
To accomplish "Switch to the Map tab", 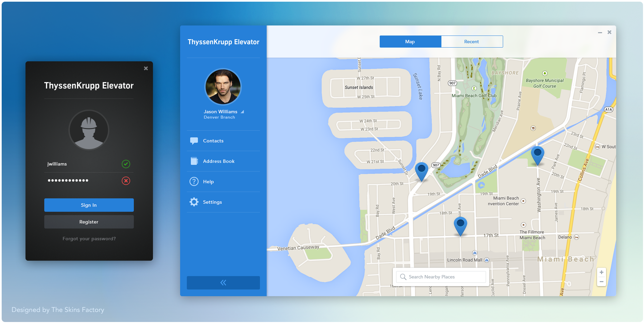I will (410, 42).
